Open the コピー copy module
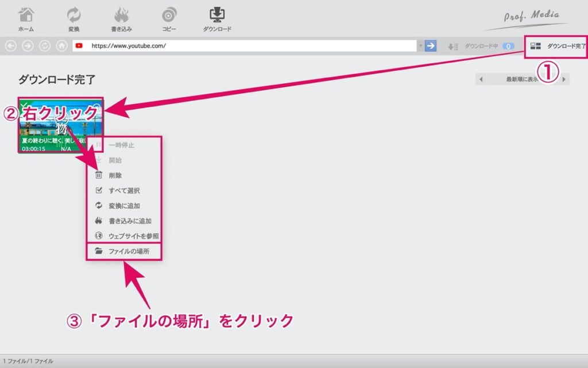Viewport: 588px width, 368px height. [169, 20]
